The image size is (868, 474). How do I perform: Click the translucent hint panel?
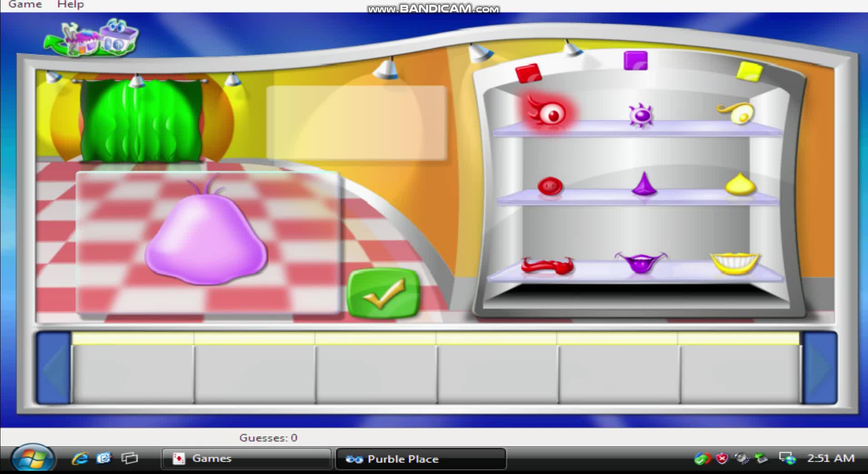pyautogui.click(x=356, y=123)
